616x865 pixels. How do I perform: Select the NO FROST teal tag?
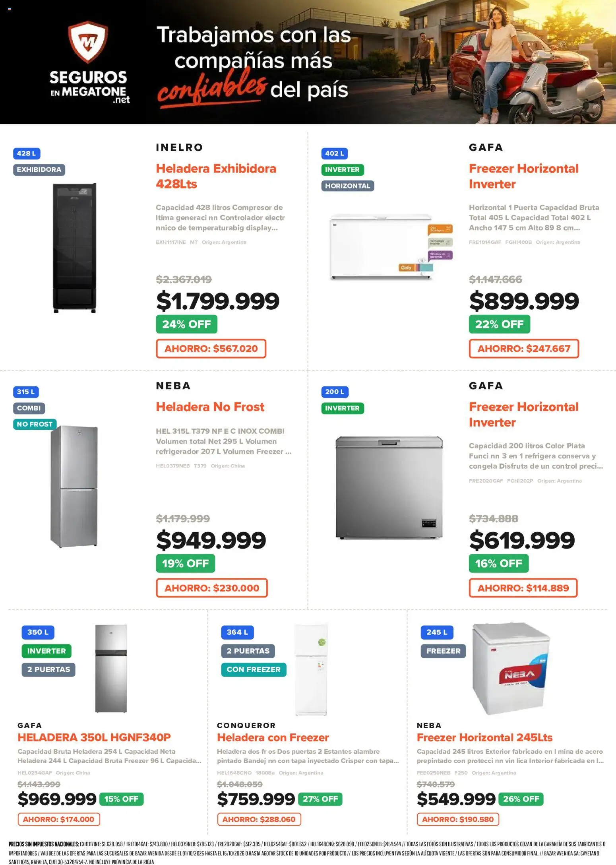point(35,424)
